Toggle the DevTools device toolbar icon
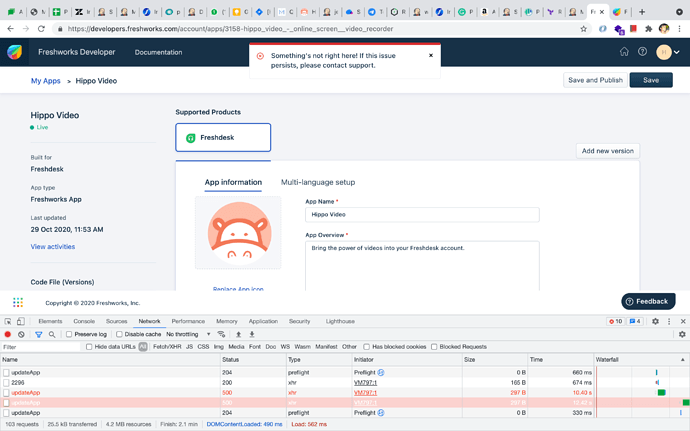The height and width of the screenshot is (431, 690). coord(21,321)
